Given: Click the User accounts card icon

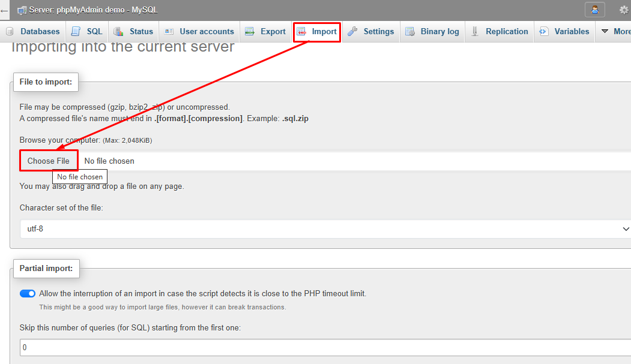Looking at the screenshot, I should click(x=169, y=31).
